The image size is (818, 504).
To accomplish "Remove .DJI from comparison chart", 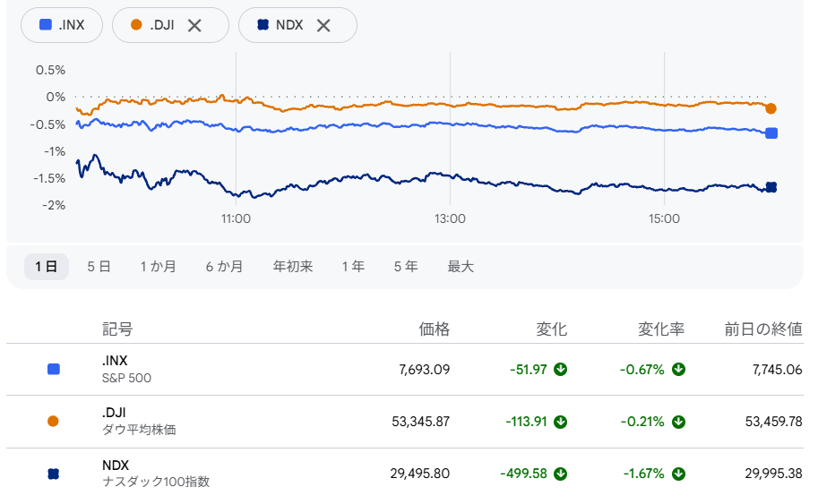I will [194, 25].
